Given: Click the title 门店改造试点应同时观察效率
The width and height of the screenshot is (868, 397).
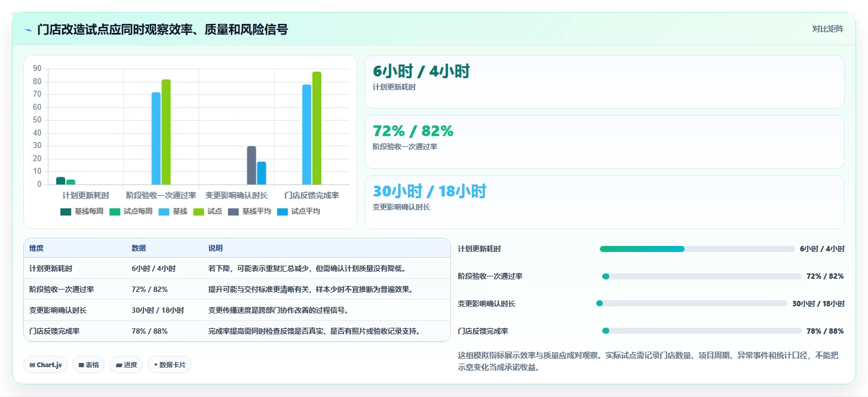Looking at the screenshot, I should coord(162,29).
